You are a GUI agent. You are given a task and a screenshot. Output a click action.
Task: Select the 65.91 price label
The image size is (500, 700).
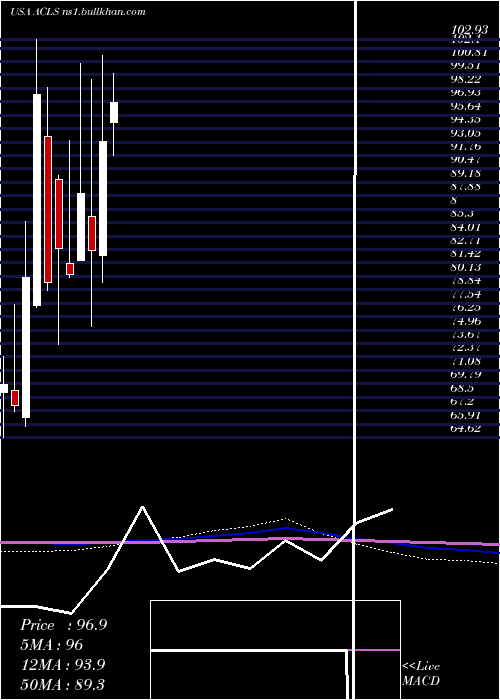point(466,415)
